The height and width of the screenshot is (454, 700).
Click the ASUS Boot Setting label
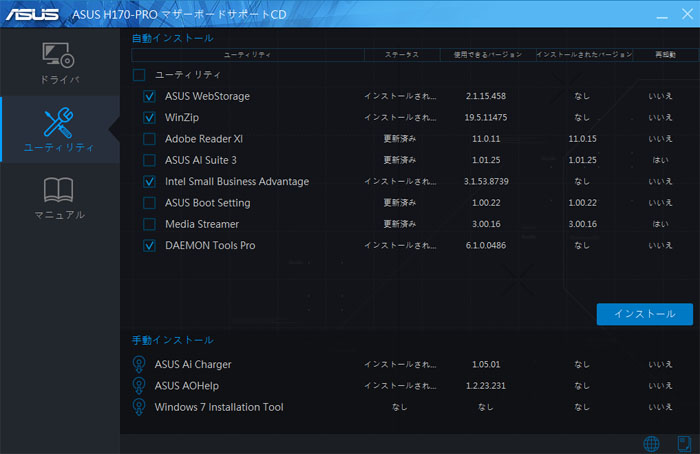tap(208, 203)
